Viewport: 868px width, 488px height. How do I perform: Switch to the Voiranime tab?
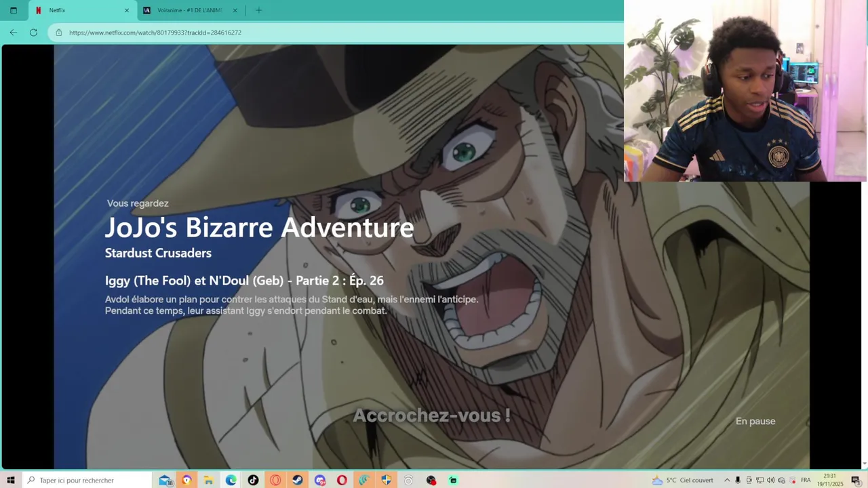point(191,10)
